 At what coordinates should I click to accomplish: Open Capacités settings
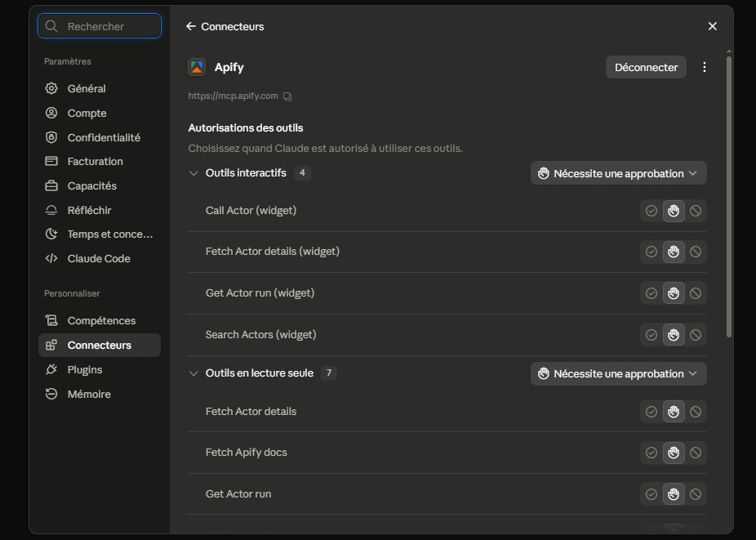[100, 185]
